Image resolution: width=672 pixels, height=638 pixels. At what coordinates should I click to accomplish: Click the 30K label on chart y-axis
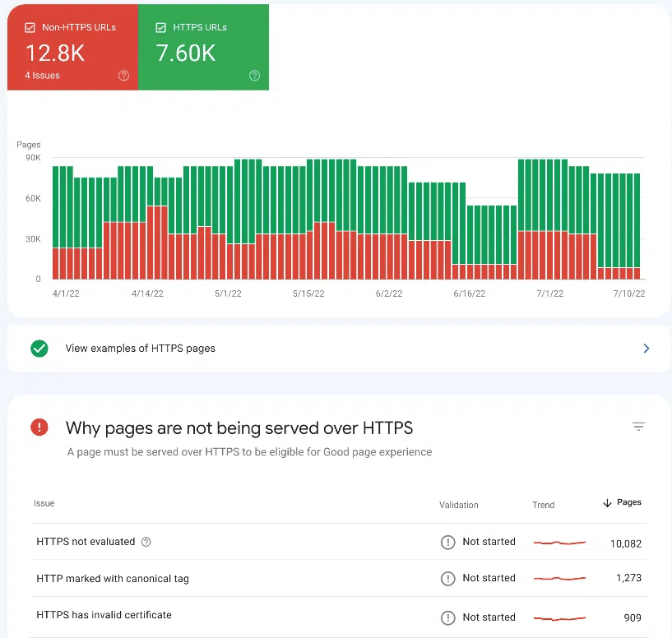[x=33, y=239]
